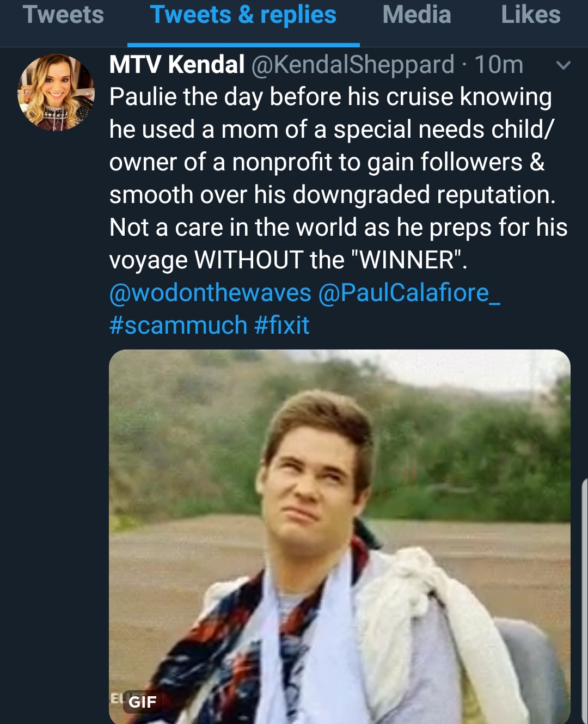Switch to the Tweets tab

click(63, 15)
